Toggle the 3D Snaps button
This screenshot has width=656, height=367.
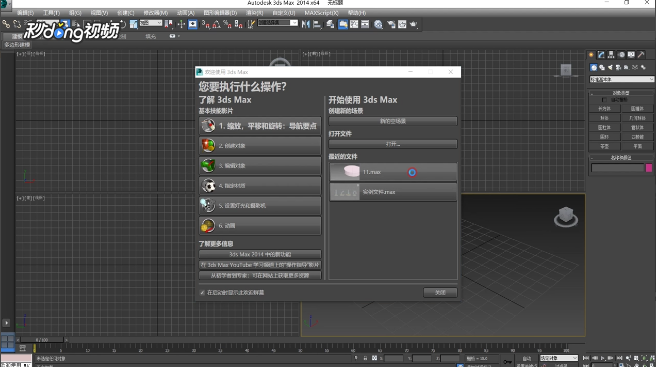click(x=205, y=24)
